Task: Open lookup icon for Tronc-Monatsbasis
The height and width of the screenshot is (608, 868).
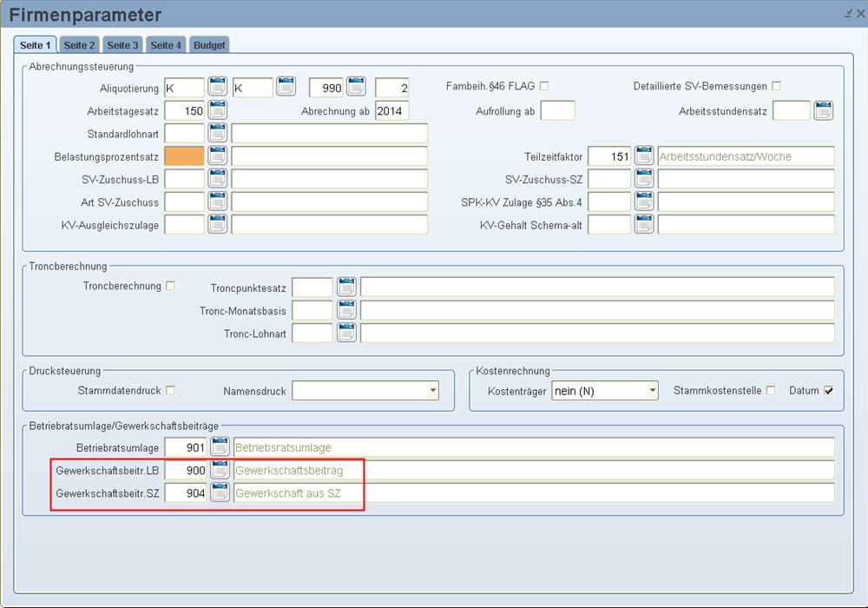Action: point(346,309)
